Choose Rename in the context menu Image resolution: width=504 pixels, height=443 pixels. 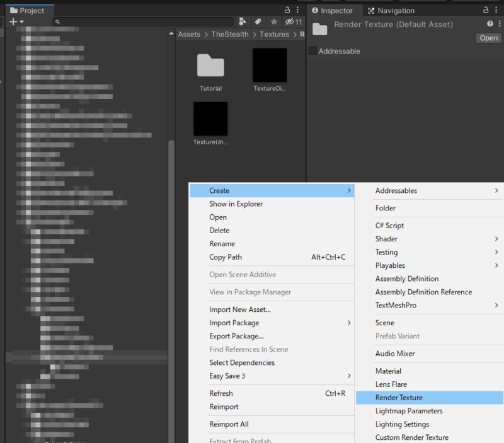[272, 244]
